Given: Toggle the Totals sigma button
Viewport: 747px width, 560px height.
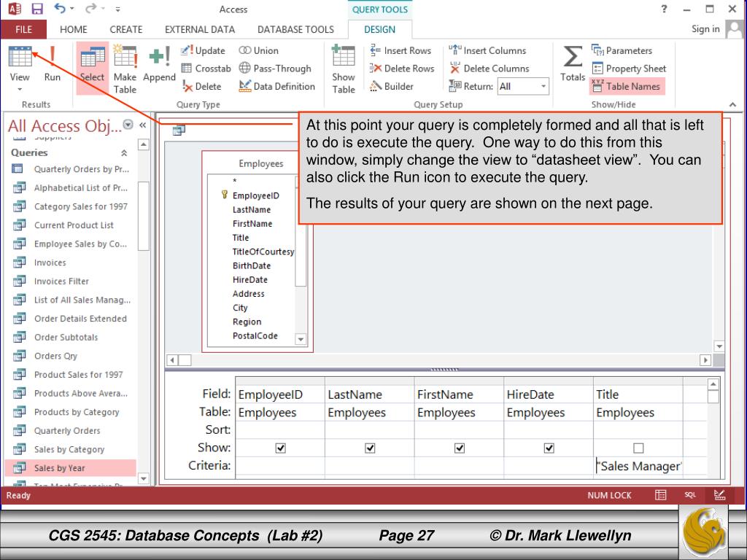Looking at the screenshot, I should [573, 64].
